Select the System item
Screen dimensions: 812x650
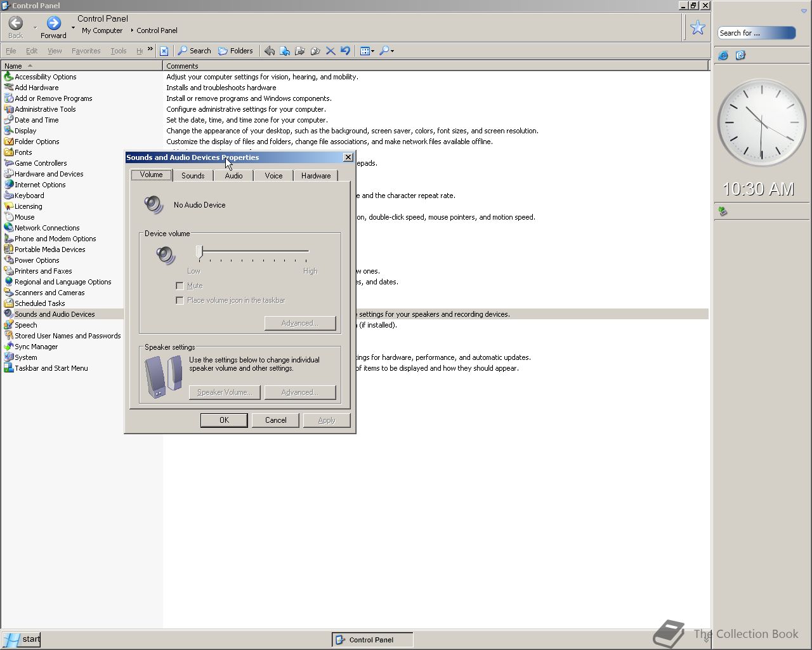[20, 357]
